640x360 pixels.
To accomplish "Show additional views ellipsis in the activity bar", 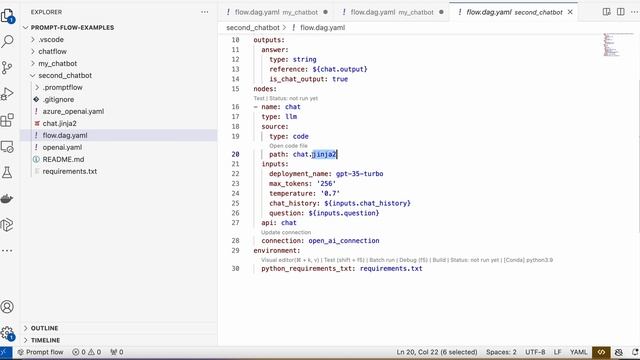I will coord(7,250).
